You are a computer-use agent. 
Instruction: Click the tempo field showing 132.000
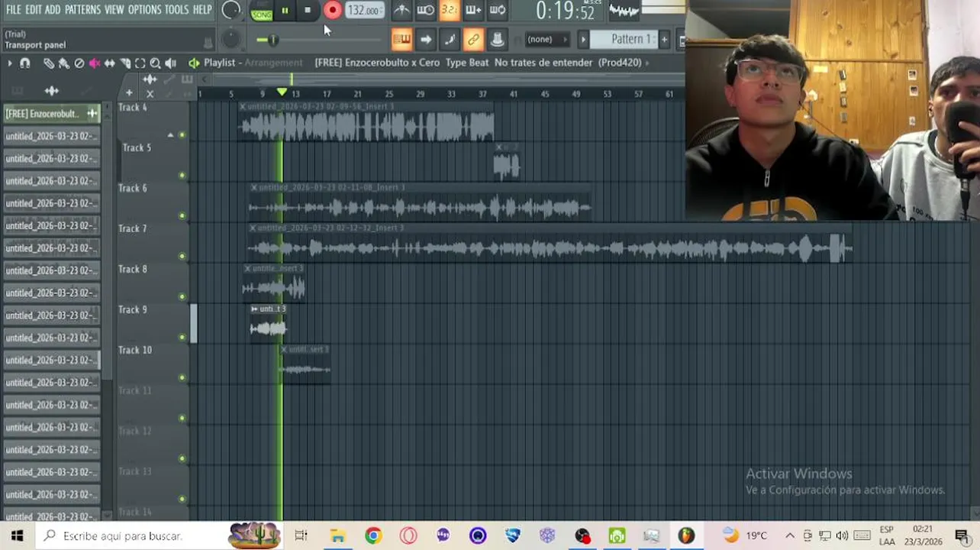[363, 10]
